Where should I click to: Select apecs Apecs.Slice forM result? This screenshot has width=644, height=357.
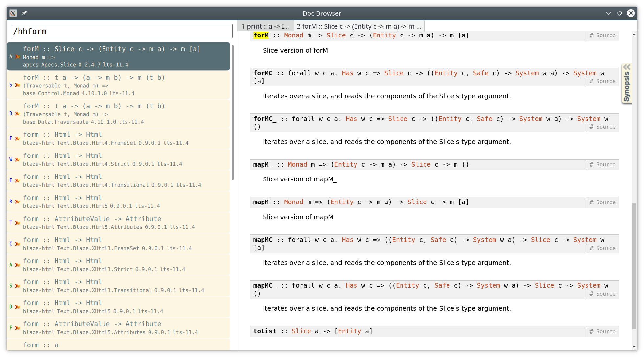point(118,56)
